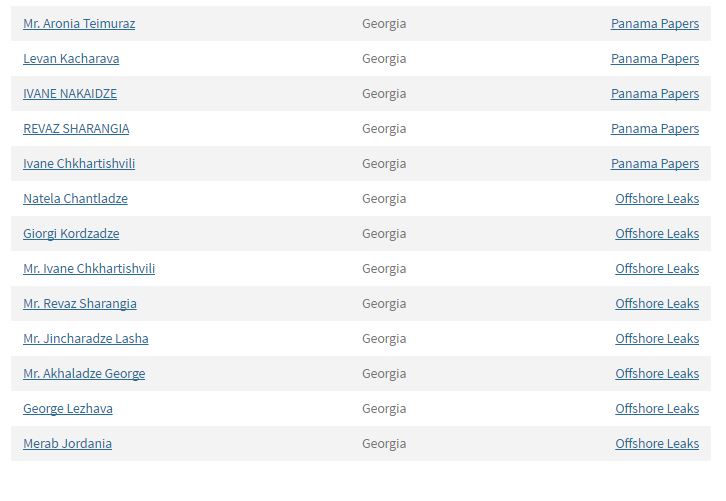Image resolution: width=726 pixels, height=501 pixels.
Task: Click Offshore Leaks beside Mr. Jincharadze Lasha
Action: [657, 339]
